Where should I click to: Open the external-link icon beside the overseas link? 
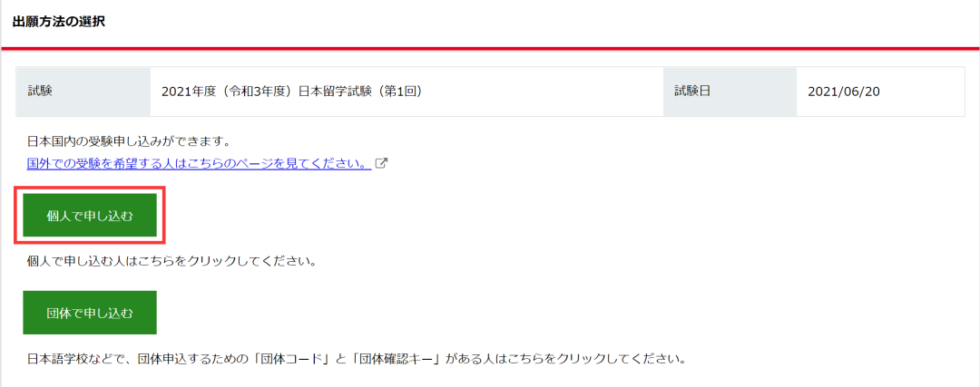pos(381,163)
